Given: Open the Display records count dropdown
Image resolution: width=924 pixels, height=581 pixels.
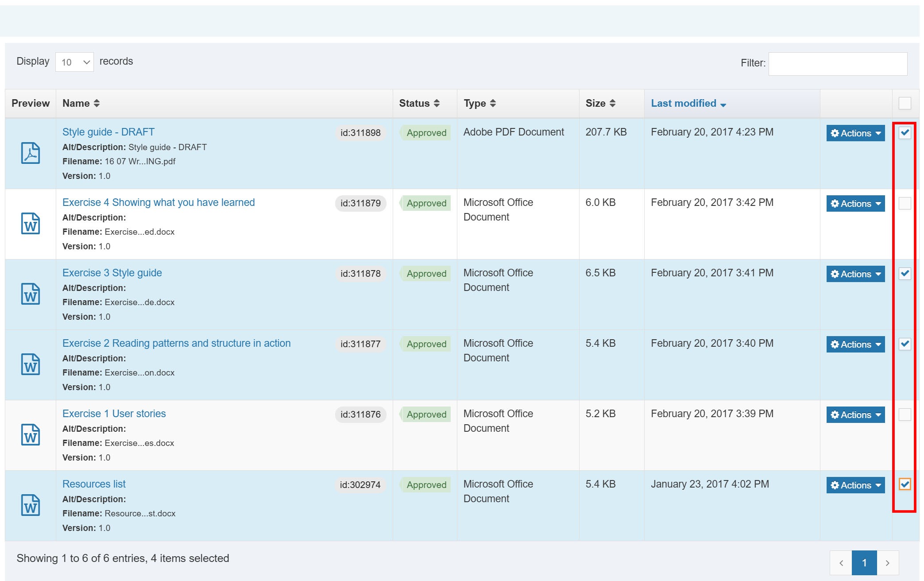Looking at the screenshot, I should (74, 62).
